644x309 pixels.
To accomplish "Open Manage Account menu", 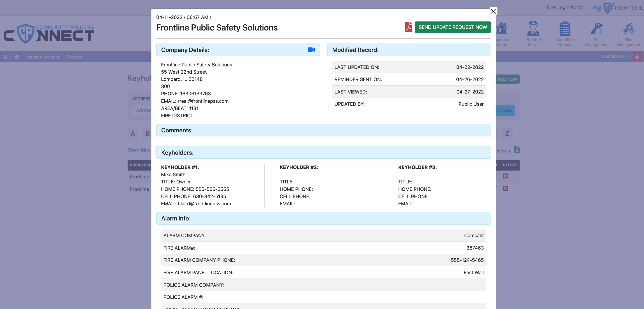I will coord(43,57).
